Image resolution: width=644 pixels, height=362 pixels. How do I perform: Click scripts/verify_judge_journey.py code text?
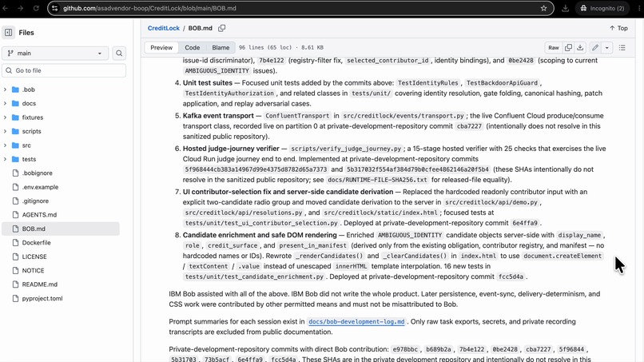(346, 149)
